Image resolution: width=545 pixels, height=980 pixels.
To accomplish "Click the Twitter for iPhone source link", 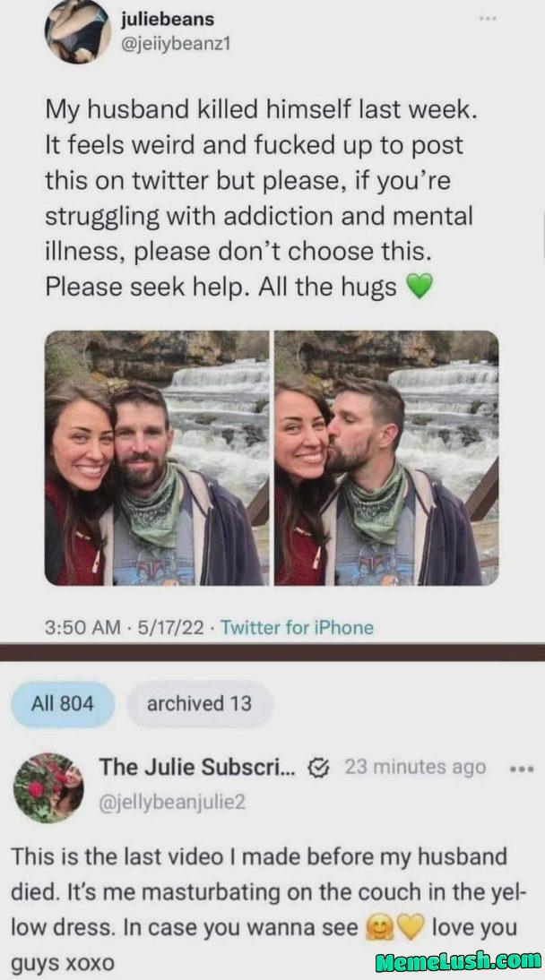I will 298,627.
